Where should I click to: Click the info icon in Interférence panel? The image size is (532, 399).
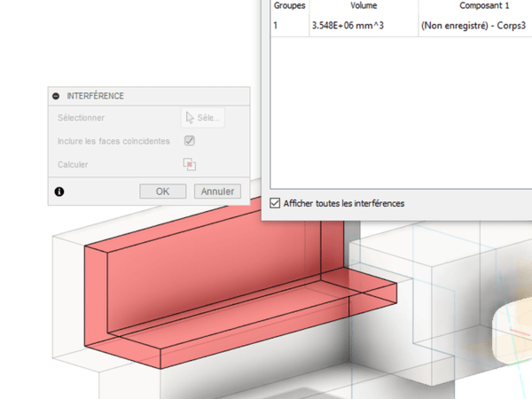59,192
